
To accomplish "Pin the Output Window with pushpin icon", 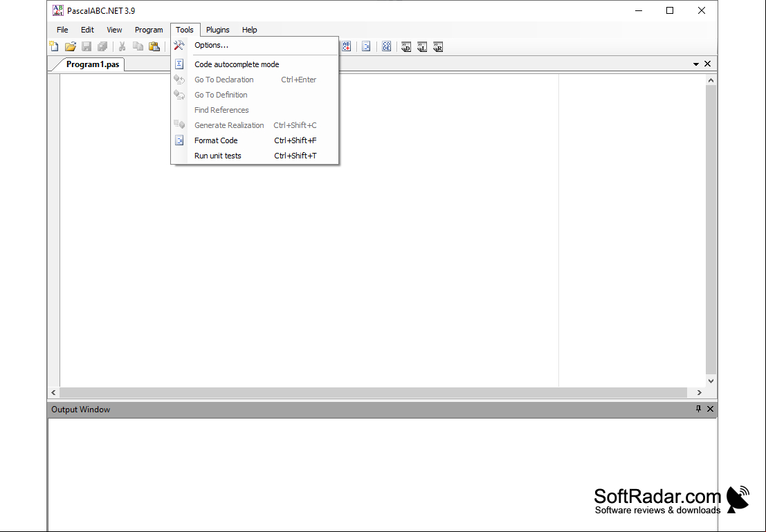I will [698, 409].
